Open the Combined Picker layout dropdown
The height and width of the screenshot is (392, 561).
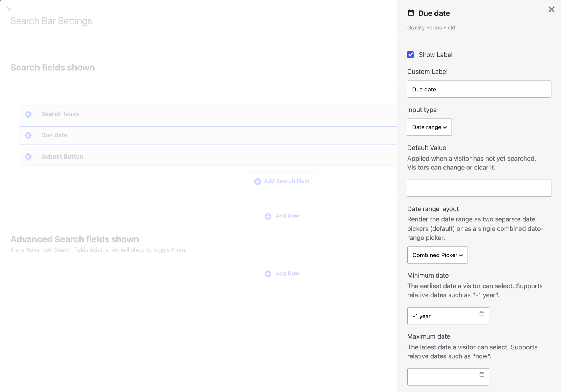click(x=437, y=255)
